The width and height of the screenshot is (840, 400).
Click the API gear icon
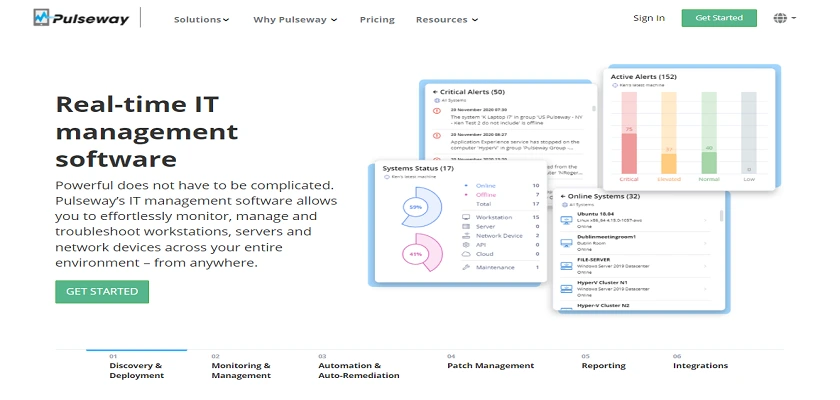coord(466,245)
